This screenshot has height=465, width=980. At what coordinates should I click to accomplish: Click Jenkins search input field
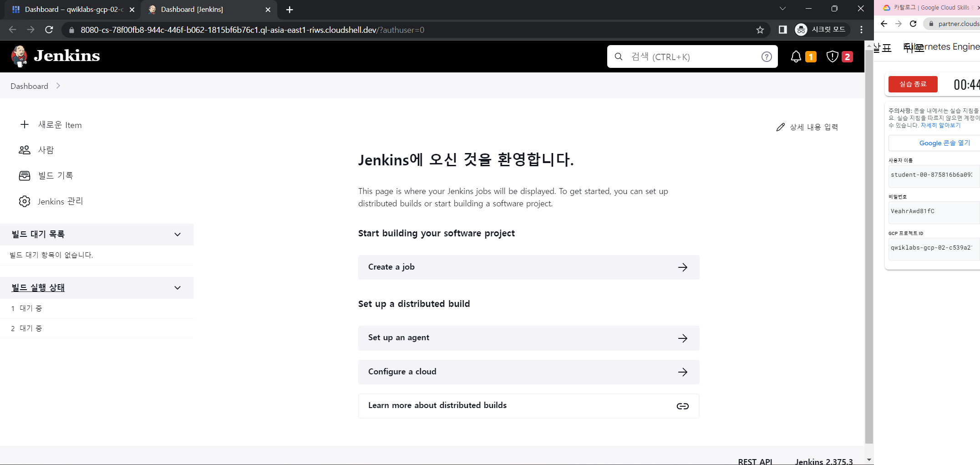point(692,56)
